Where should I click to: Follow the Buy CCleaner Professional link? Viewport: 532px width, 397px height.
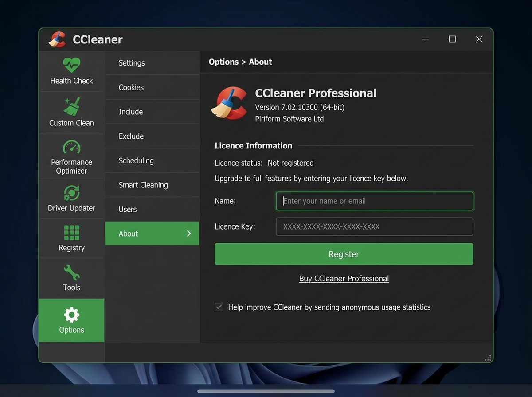click(x=344, y=279)
